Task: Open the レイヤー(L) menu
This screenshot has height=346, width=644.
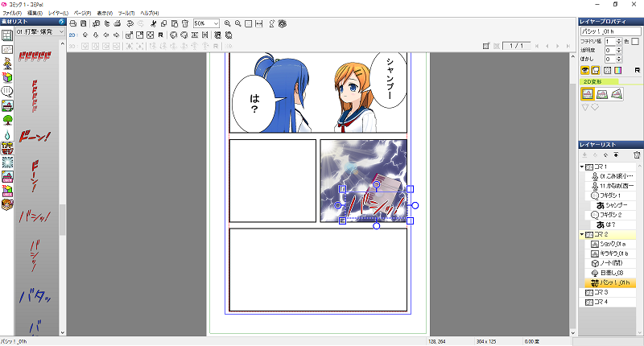Action: [58, 13]
